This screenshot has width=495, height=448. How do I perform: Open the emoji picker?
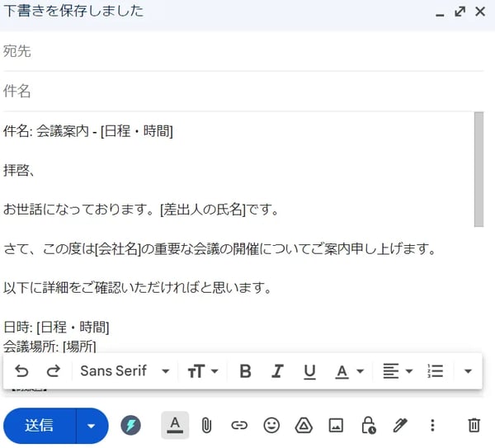271,425
